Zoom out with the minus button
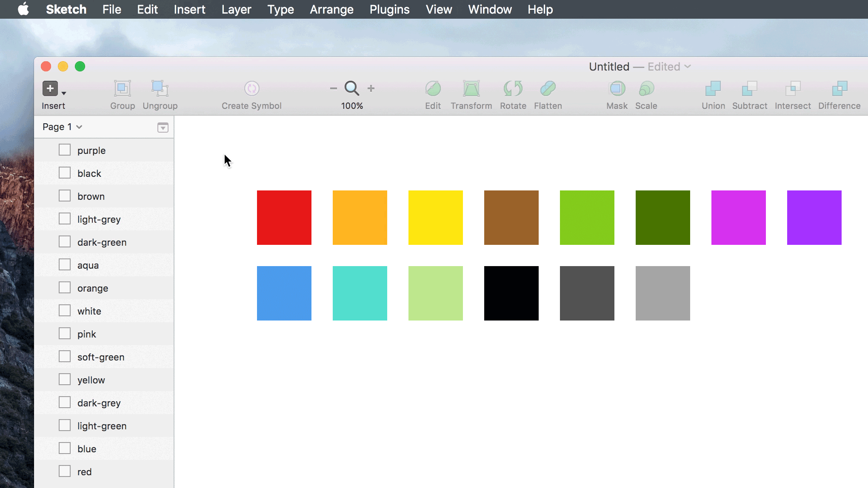Viewport: 868px width, 488px height. (x=333, y=88)
